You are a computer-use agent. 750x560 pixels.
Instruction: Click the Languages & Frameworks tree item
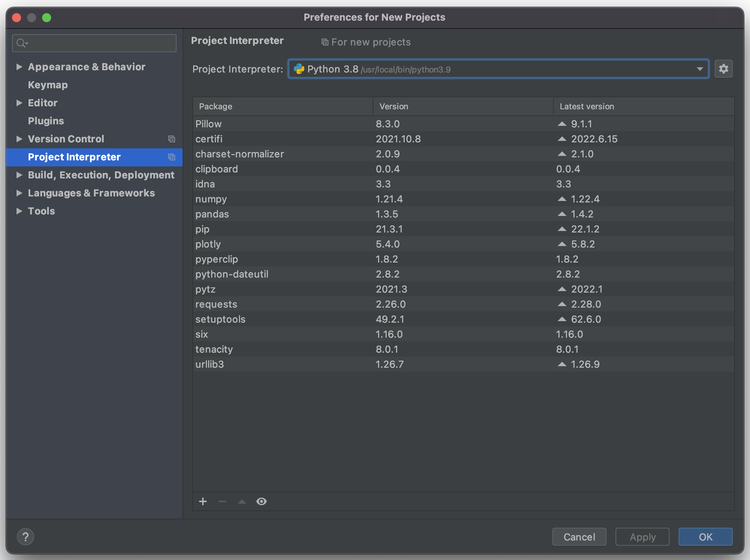coord(91,192)
